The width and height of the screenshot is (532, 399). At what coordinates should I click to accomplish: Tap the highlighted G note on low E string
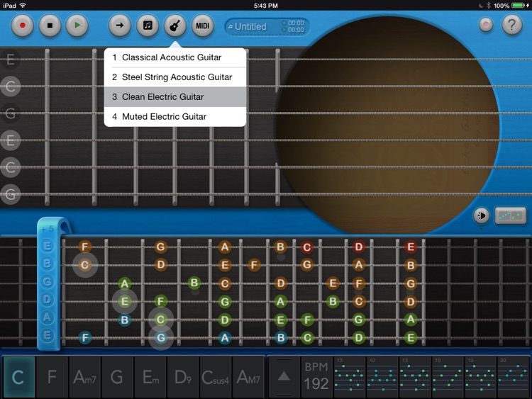click(x=161, y=337)
